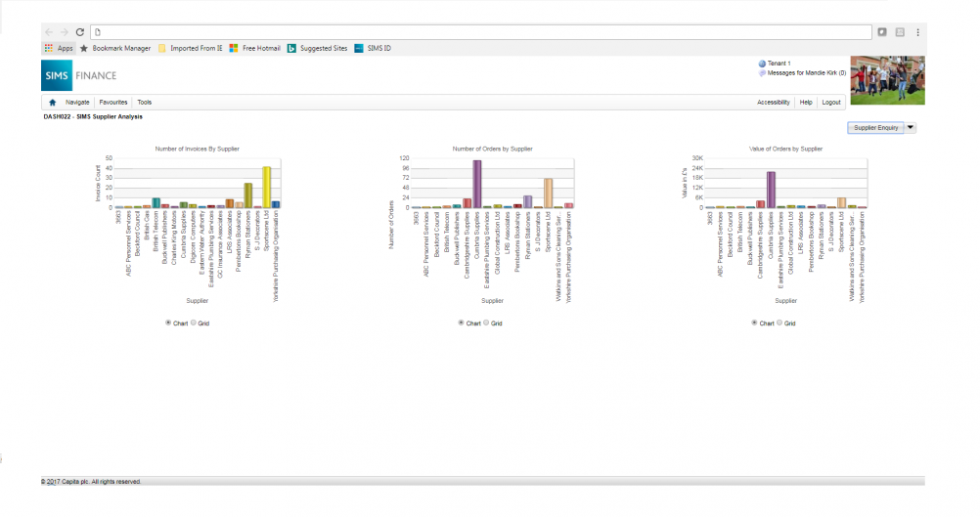Open Imported From IE bookmark folder
This screenshot has width=980, height=517.
(190, 48)
